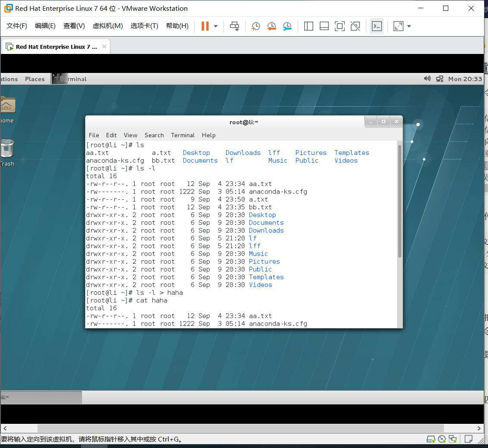Image resolution: width=488 pixels, height=448 pixels.
Task: Open the 选项卡(T) menu
Action: tap(145, 26)
